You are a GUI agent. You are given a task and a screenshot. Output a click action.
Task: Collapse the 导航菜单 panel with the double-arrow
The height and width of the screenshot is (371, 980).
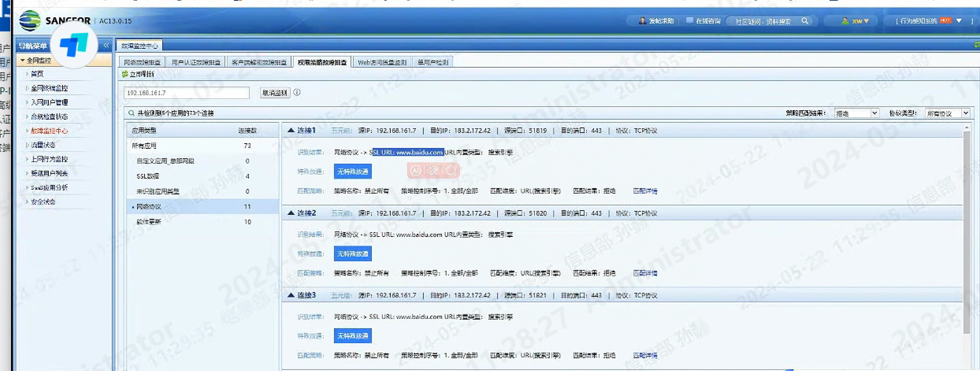(x=106, y=45)
